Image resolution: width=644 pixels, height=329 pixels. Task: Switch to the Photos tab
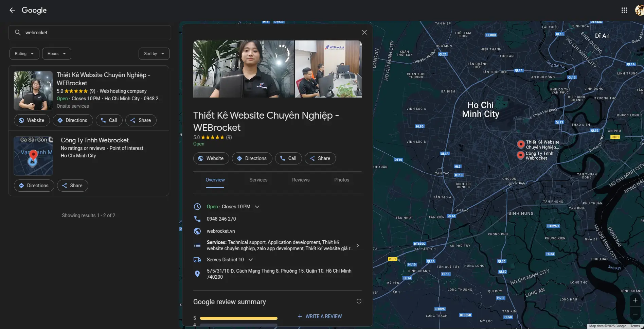(341, 180)
